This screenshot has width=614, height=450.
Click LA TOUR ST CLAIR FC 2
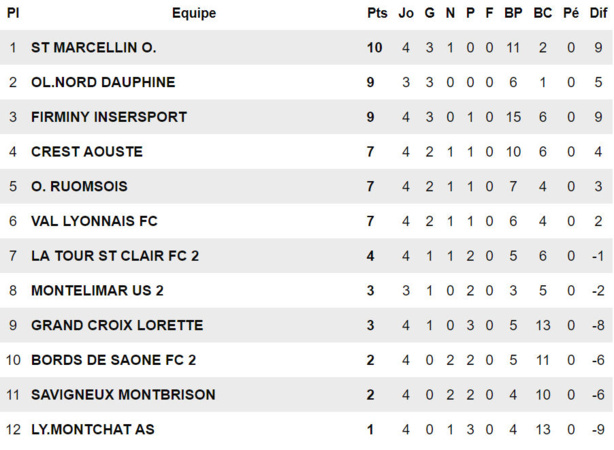pos(115,256)
